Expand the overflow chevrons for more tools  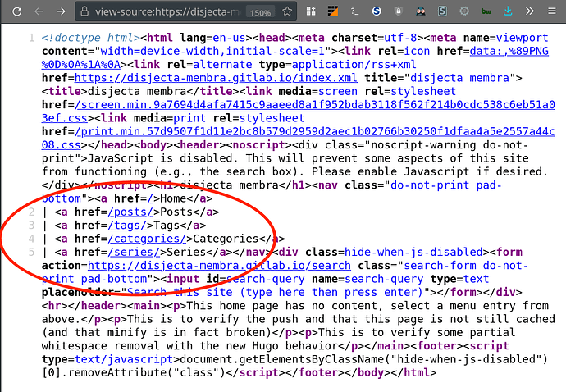[530, 11]
